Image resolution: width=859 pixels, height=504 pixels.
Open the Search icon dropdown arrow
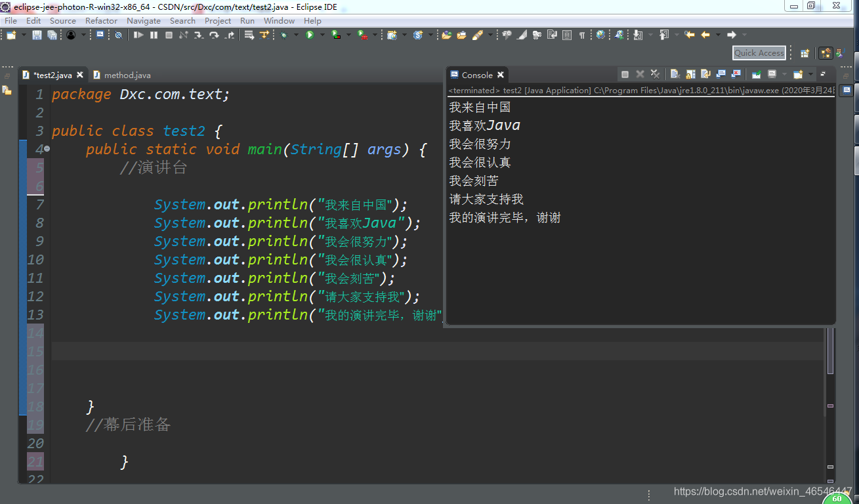tap(490, 35)
